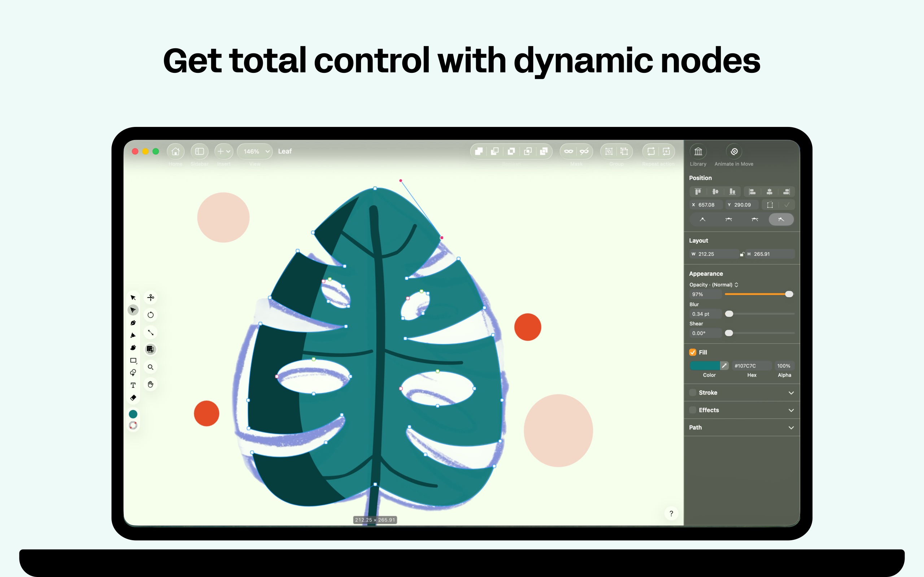
Task: Open the Library panel icon
Action: click(x=698, y=151)
